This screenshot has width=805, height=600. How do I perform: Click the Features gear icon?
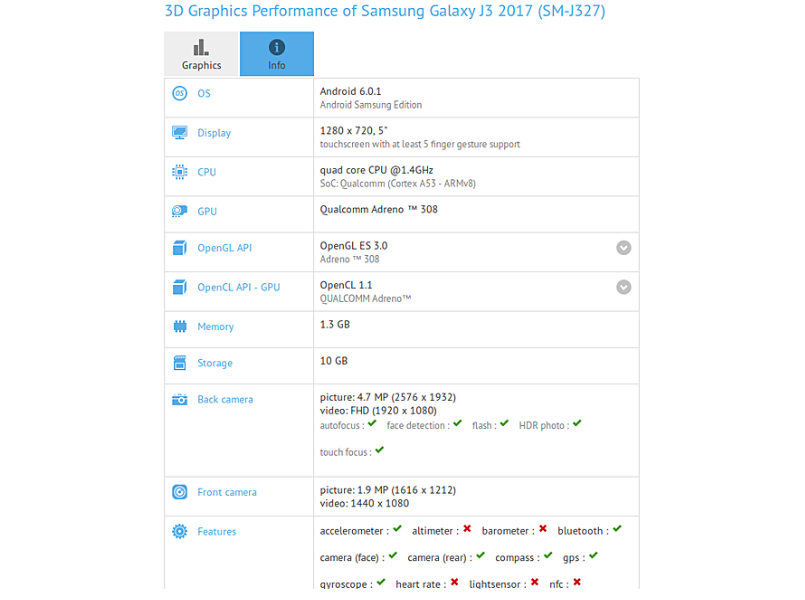pos(180,532)
